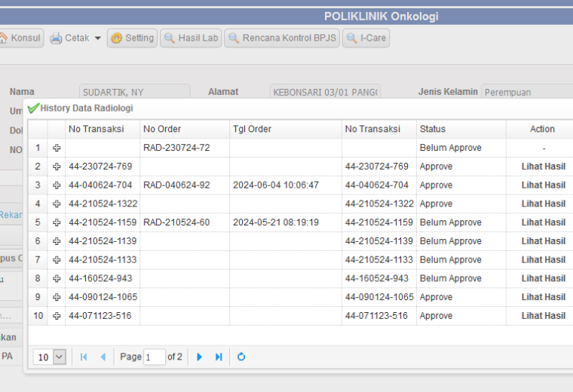573x392 pixels.
Task: Expand row 5 for transaction 44-210524-1159
Action: click(57, 222)
